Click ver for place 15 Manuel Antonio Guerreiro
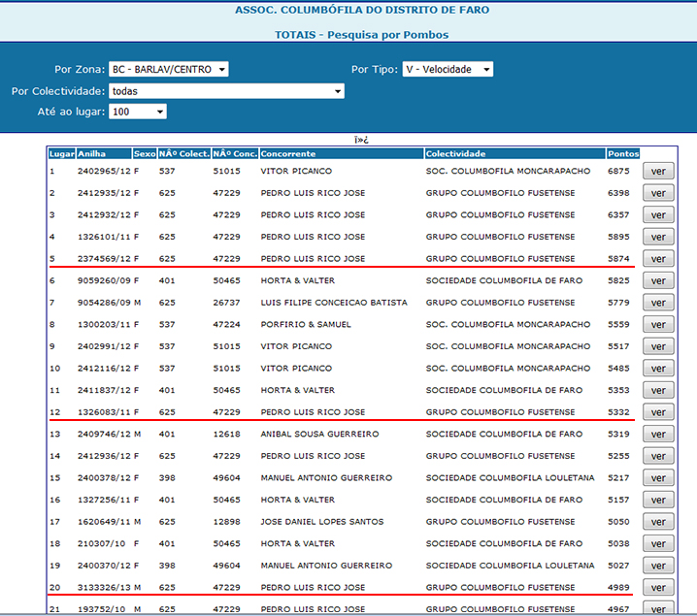Image resolution: width=697 pixels, height=616 pixels. point(657,478)
